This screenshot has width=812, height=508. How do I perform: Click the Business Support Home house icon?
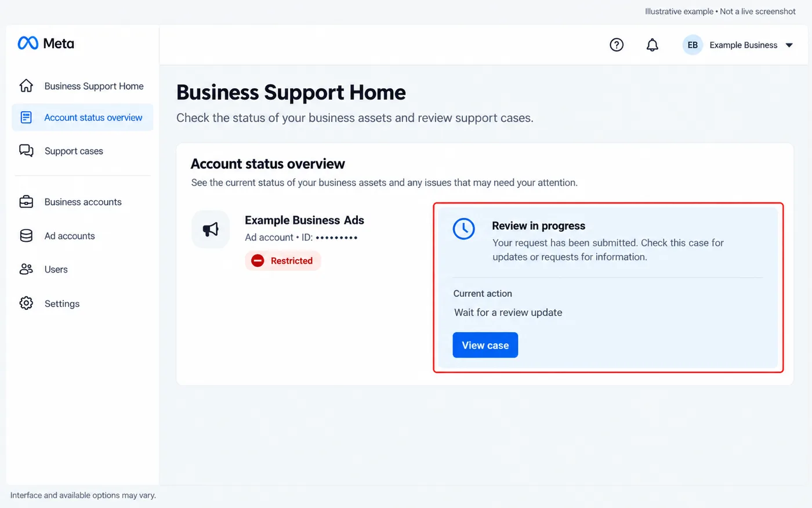(x=26, y=86)
